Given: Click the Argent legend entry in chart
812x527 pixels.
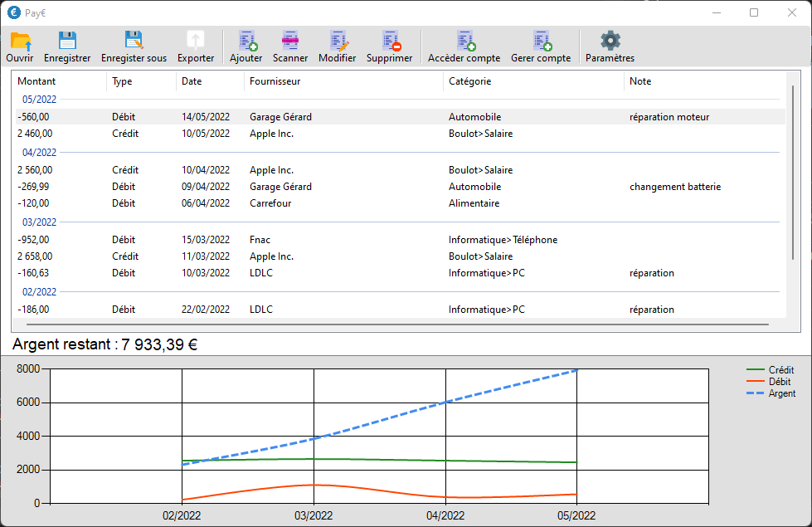Looking at the screenshot, I should (x=771, y=393).
